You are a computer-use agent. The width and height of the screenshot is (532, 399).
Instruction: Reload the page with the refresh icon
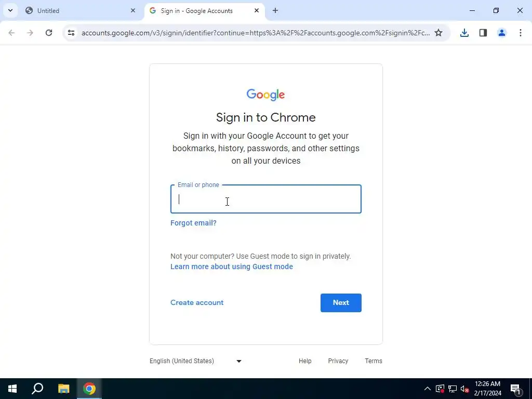pyautogui.click(x=49, y=33)
